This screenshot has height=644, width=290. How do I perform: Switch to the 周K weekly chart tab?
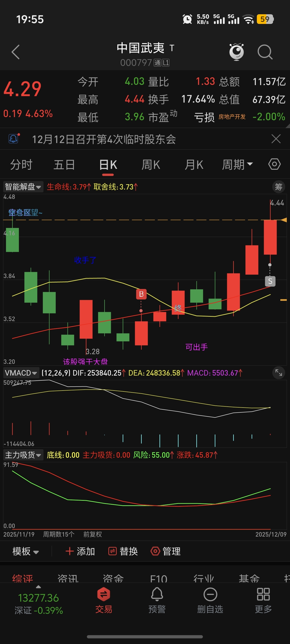151,165
